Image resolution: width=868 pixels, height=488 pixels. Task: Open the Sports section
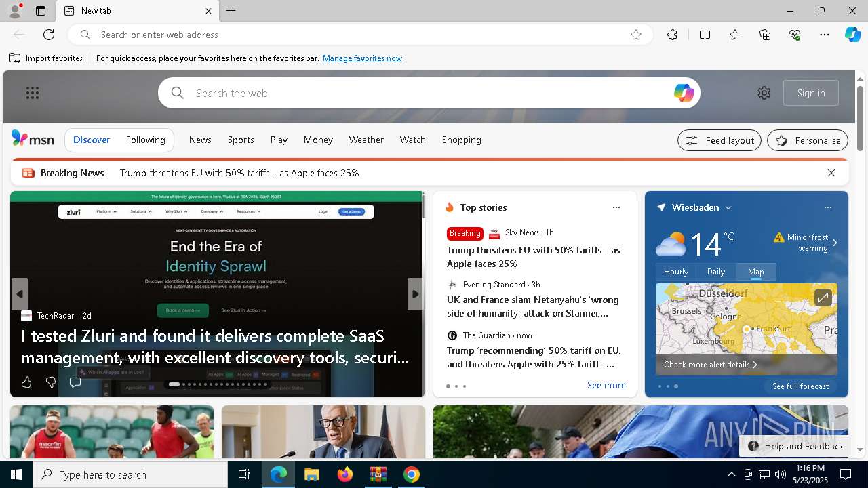[241, 140]
